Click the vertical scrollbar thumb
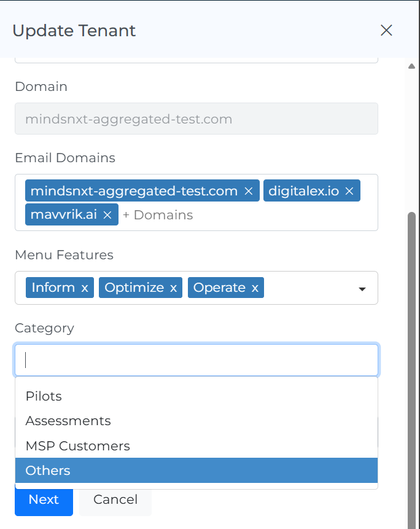Viewport: 420px width, 529px height. click(411, 369)
